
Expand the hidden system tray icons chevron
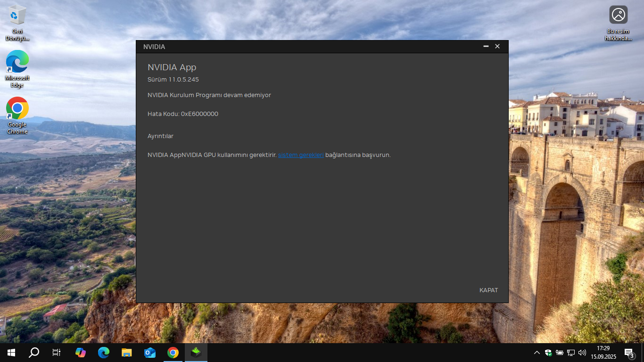(x=537, y=353)
